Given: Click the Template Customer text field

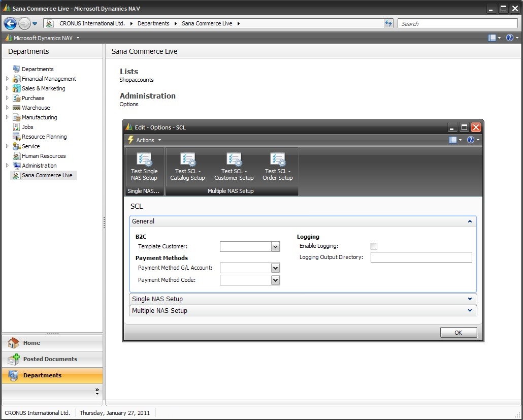Looking at the screenshot, I should 246,246.
